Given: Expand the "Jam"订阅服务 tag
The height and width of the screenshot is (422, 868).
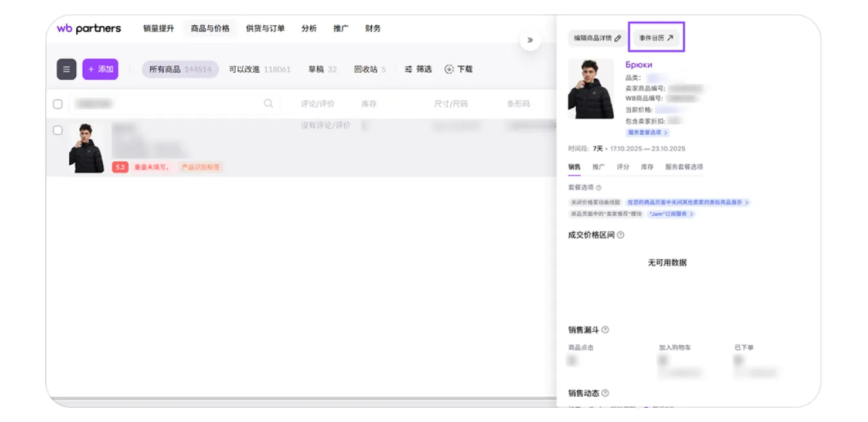Looking at the screenshot, I should [671, 214].
